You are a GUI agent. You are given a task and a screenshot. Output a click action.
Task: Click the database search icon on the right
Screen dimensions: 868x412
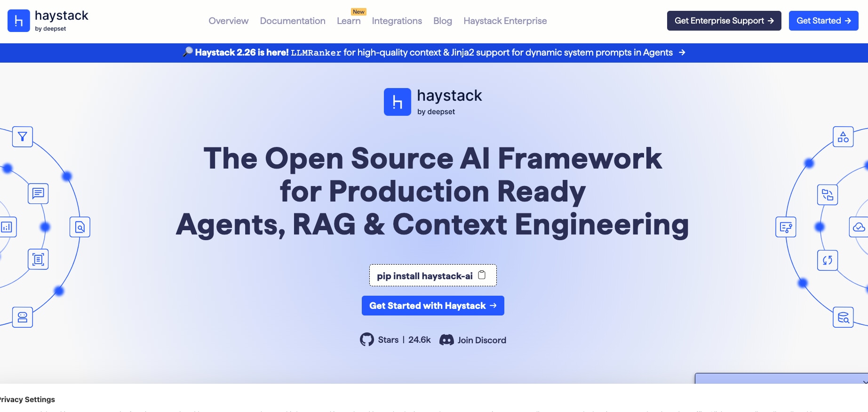click(x=843, y=317)
